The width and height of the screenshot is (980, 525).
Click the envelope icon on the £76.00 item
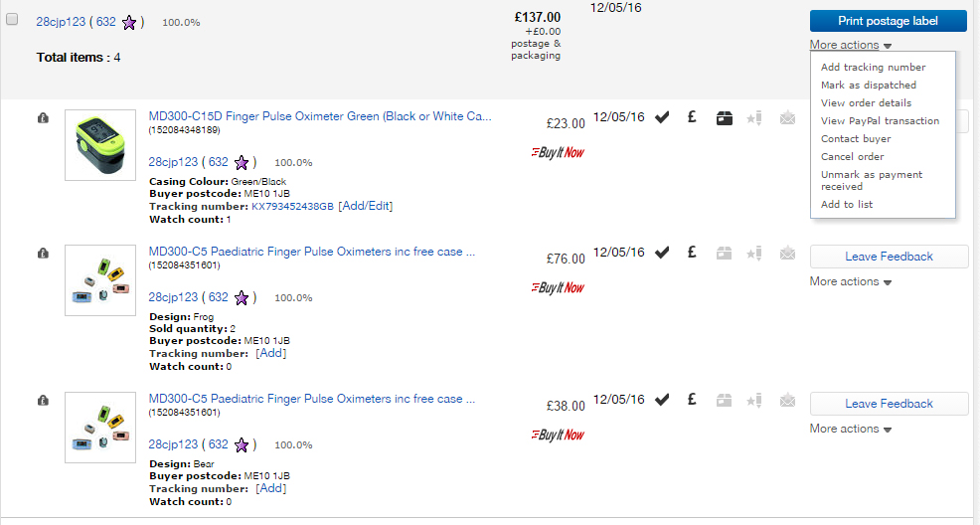click(787, 253)
